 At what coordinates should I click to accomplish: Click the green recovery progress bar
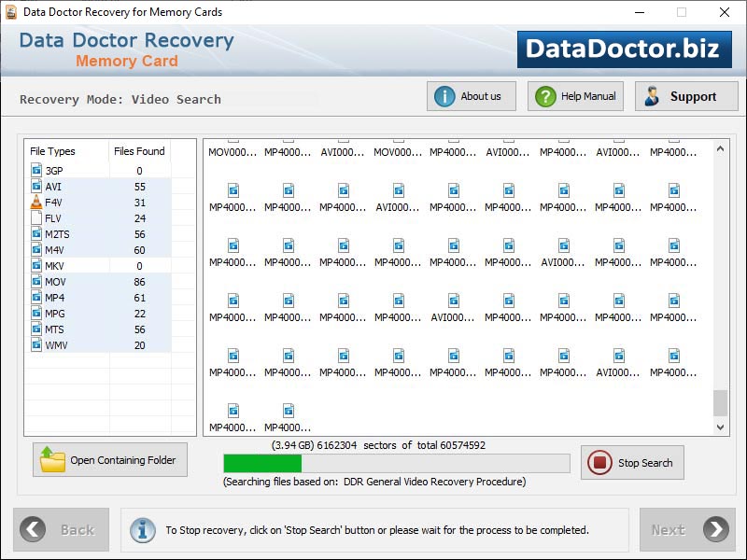coord(261,462)
